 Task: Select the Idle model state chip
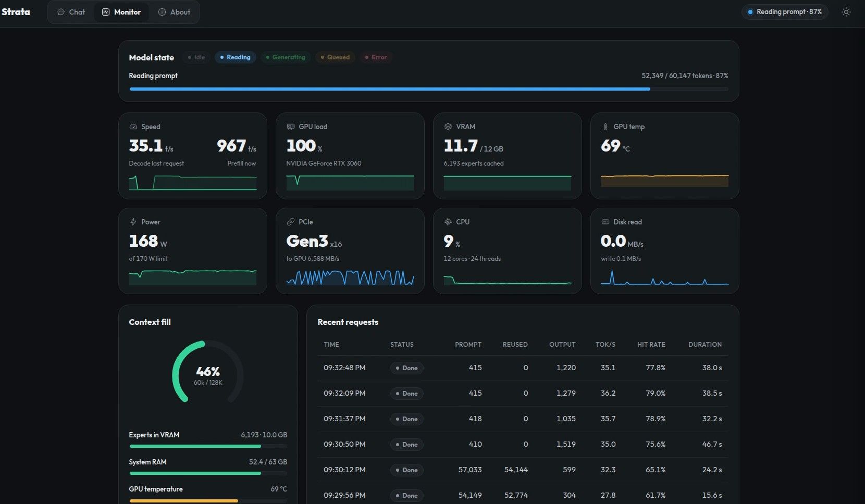point(196,57)
